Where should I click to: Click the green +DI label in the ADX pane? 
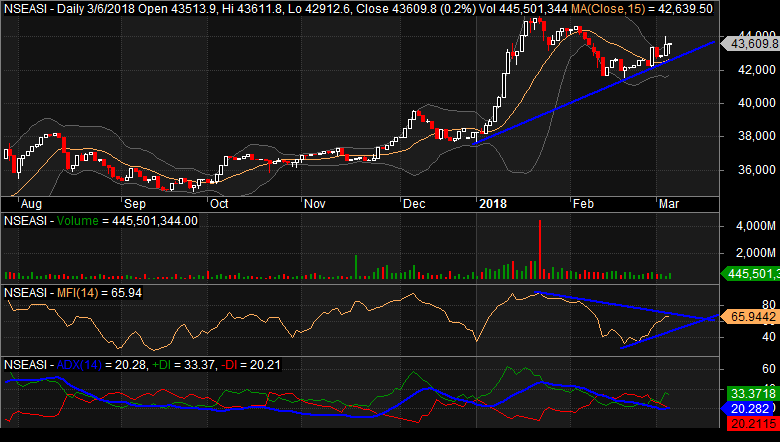tap(161, 365)
